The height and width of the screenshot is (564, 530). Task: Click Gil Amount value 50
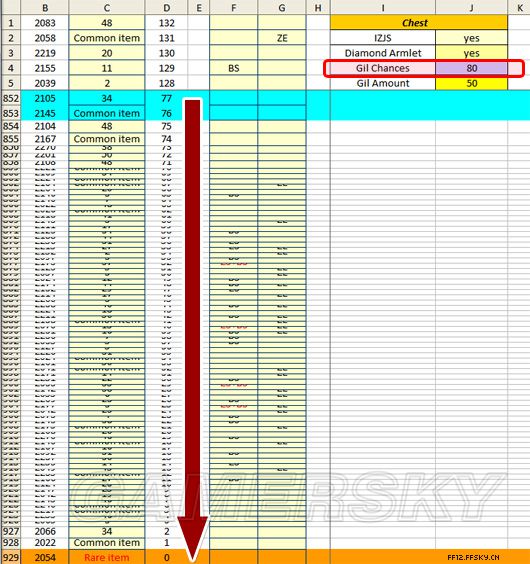pos(471,83)
